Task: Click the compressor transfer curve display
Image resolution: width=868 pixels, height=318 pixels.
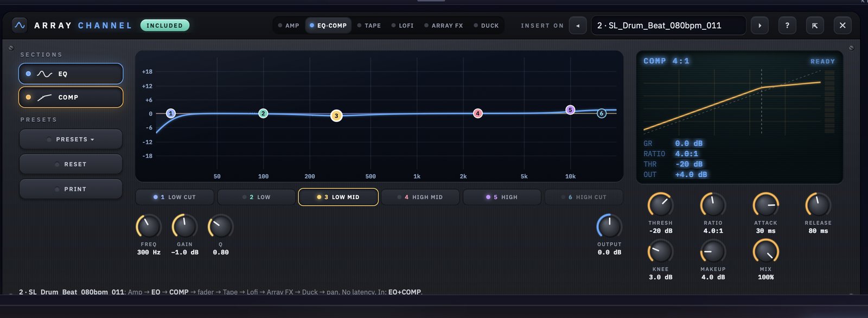Action: 732,101
